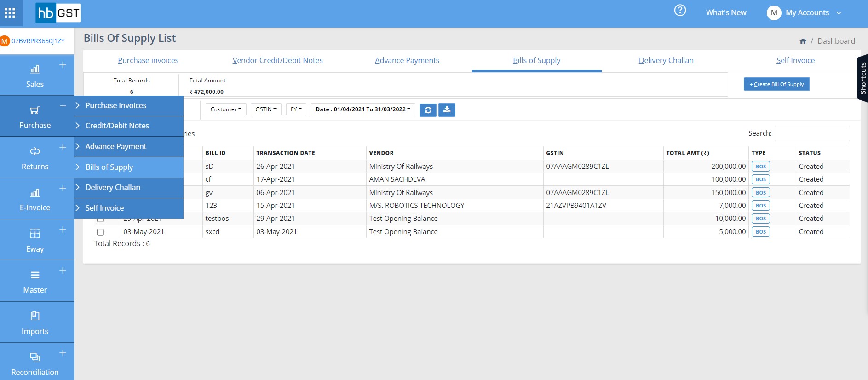Screen dimensions: 868x380
Task: Open the apps grid launcher icon
Action: [10, 13]
